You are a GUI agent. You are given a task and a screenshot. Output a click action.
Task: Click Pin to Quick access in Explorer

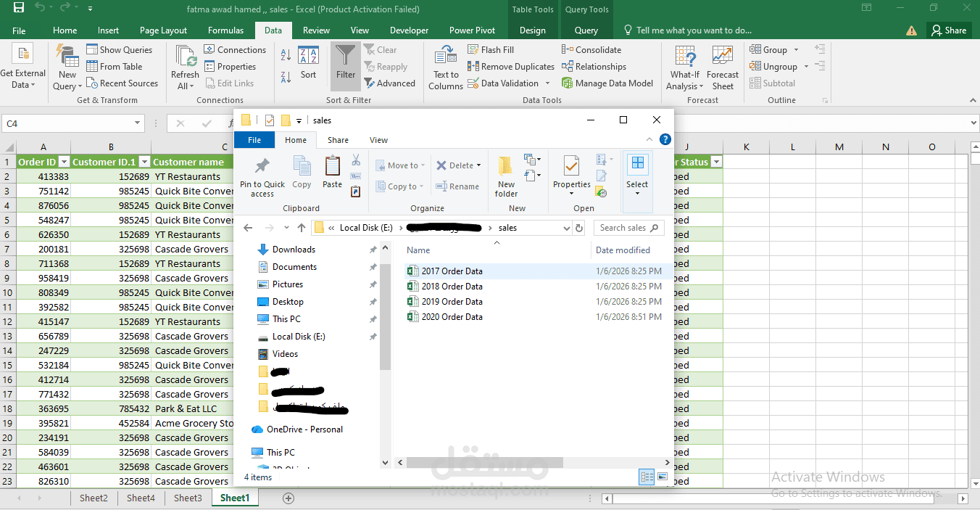click(262, 176)
